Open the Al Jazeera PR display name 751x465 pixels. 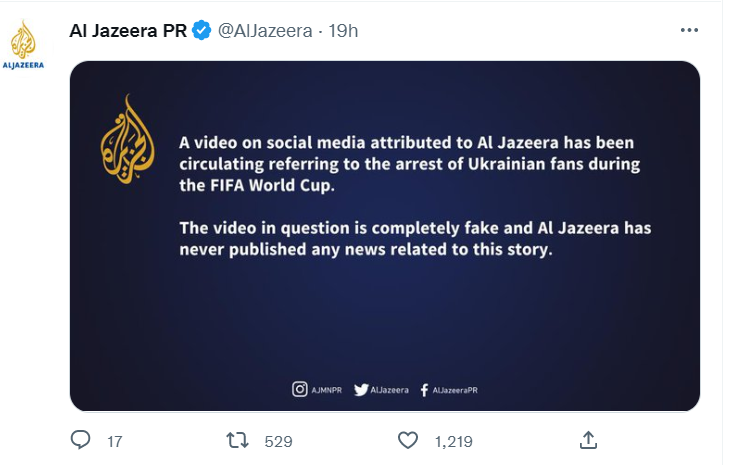(x=128, y=31)
